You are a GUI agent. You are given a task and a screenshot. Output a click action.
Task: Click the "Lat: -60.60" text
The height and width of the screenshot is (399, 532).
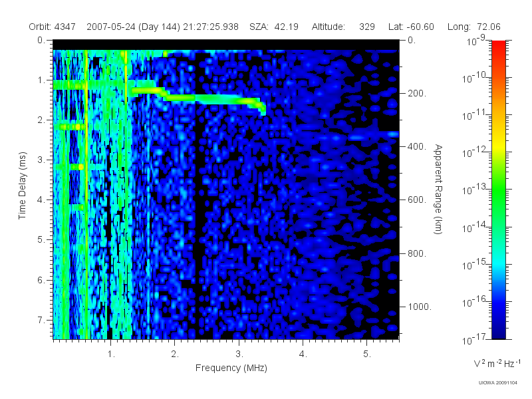pyautogui.click(x=411, y=27)
